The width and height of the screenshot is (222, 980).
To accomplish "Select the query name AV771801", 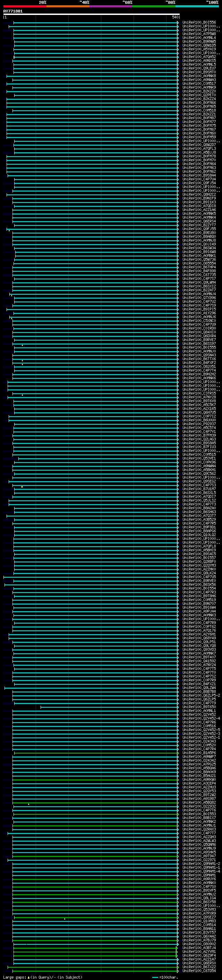I will (x=13, y=11).
